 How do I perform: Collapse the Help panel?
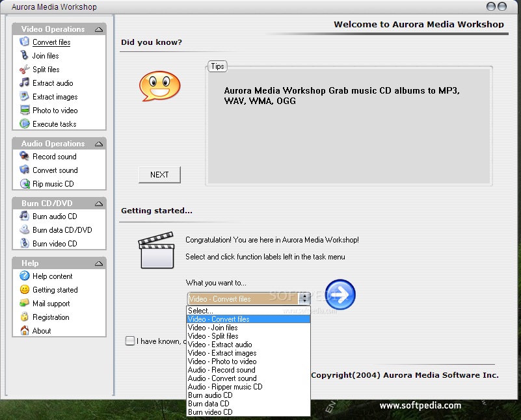[x=99, y=263]
